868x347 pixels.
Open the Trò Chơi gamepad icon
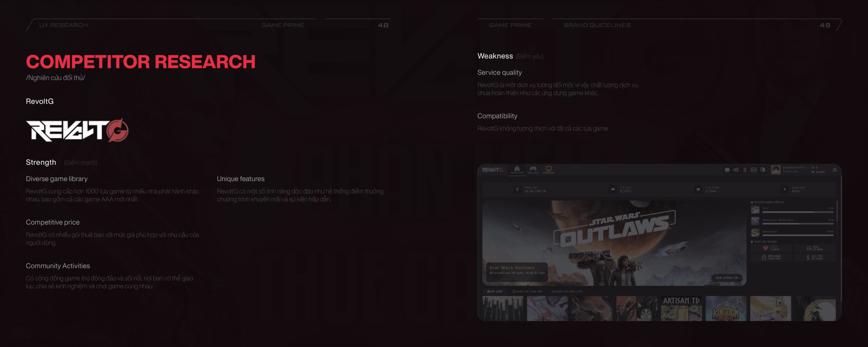coord(533,168)
